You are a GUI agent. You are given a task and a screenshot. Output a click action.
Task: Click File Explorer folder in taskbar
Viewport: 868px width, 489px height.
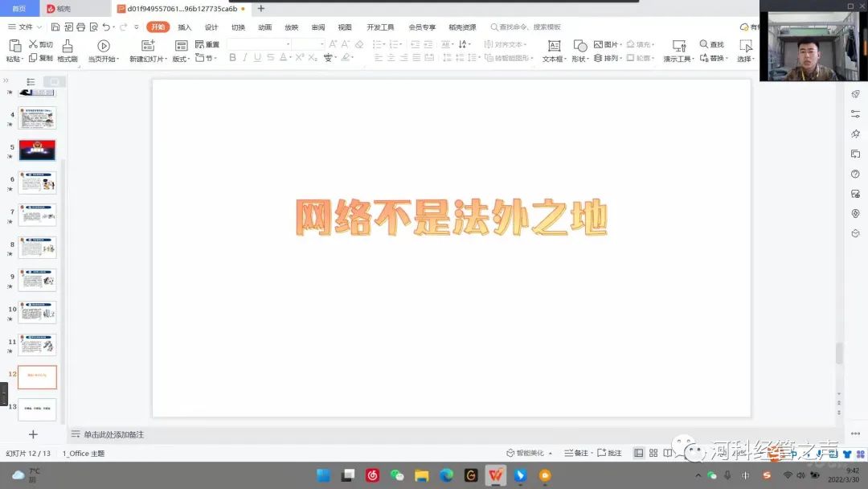(x=422, y=475)
